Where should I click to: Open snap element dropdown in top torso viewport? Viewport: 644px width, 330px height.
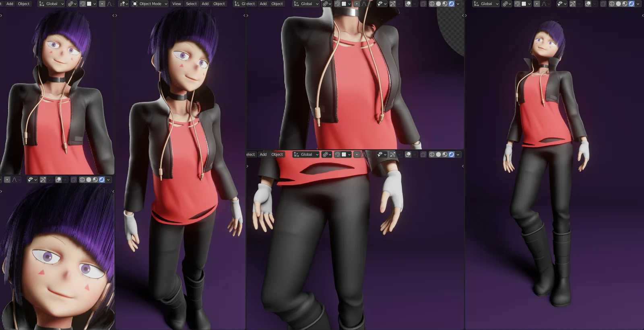(x=346, y=4)
